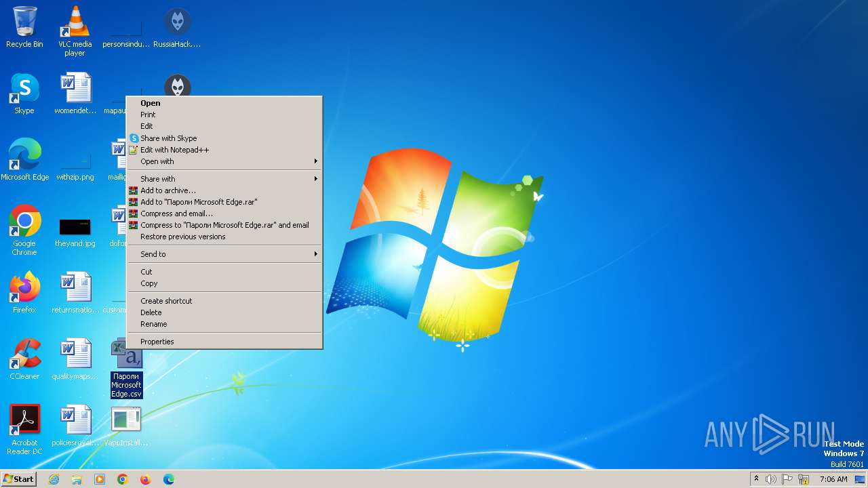Open Internet Explorer from the taskbar

(54, 479)
